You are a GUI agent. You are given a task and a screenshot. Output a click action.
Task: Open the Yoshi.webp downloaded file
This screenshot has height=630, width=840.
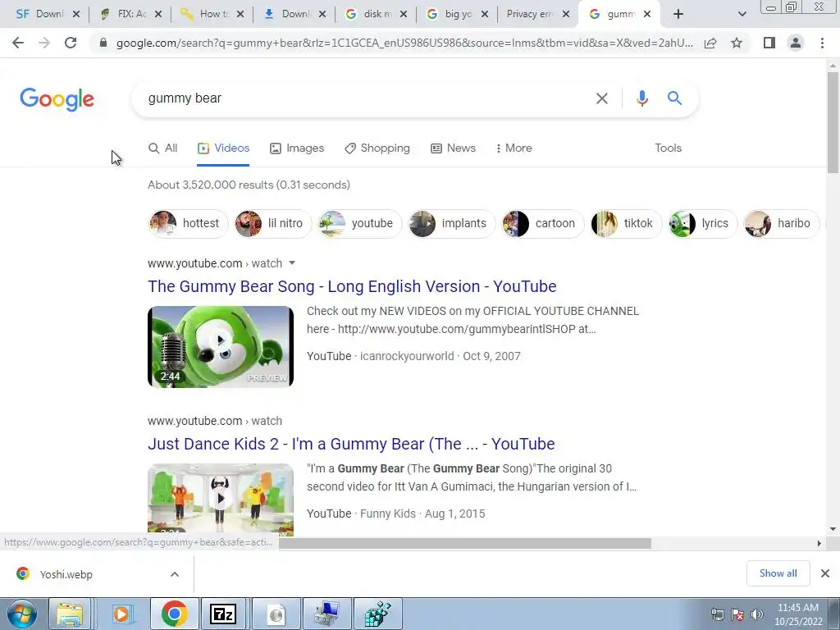pos(66,574)
